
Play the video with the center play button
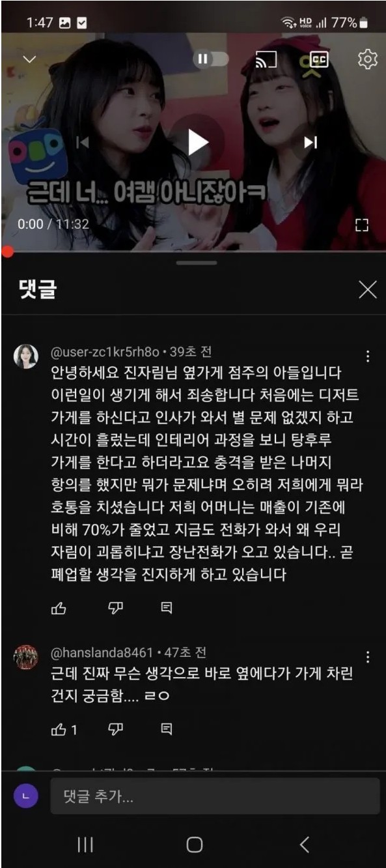pyautogui.click(x=198, y=142)
